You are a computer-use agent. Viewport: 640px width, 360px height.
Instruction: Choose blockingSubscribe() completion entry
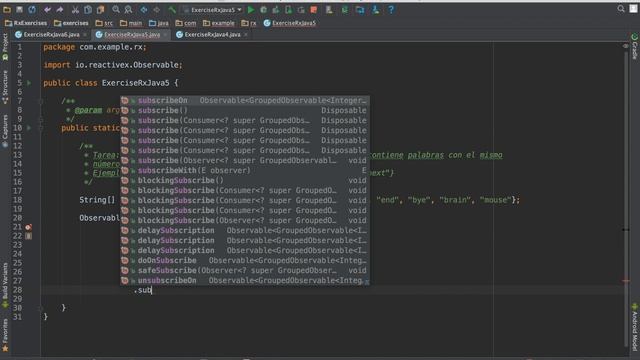pyautogui.click(x=245, y=180)
